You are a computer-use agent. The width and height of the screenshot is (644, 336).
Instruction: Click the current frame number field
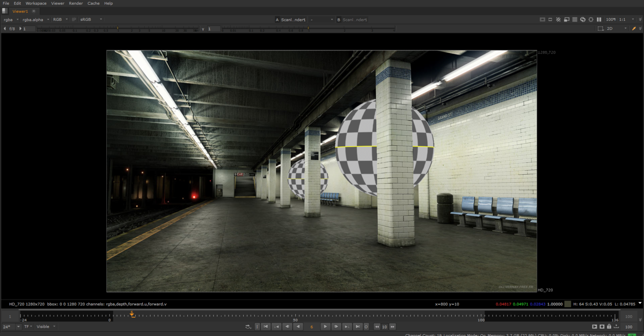pyautogui.click(x=312, y=326)
